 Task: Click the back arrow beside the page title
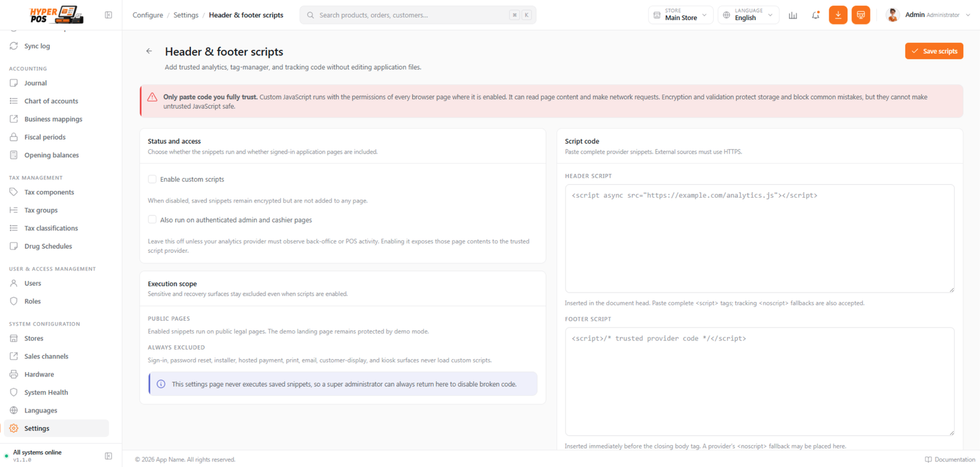[149, 51]
